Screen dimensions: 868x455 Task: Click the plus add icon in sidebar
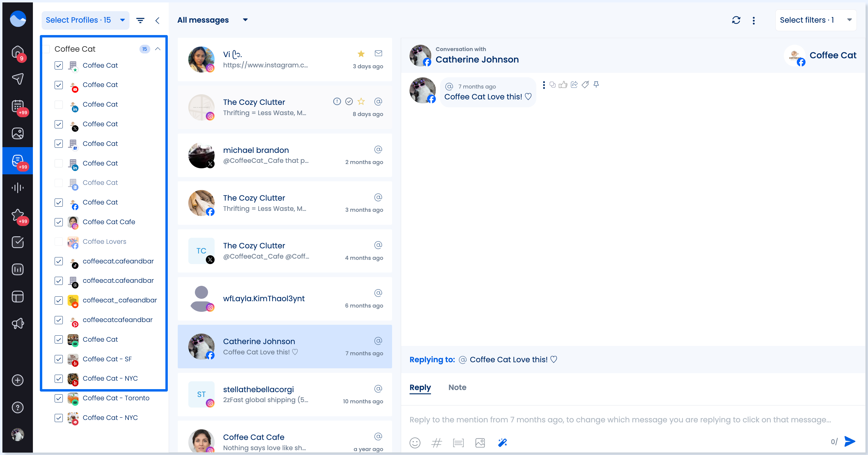[x=18, y=380]
